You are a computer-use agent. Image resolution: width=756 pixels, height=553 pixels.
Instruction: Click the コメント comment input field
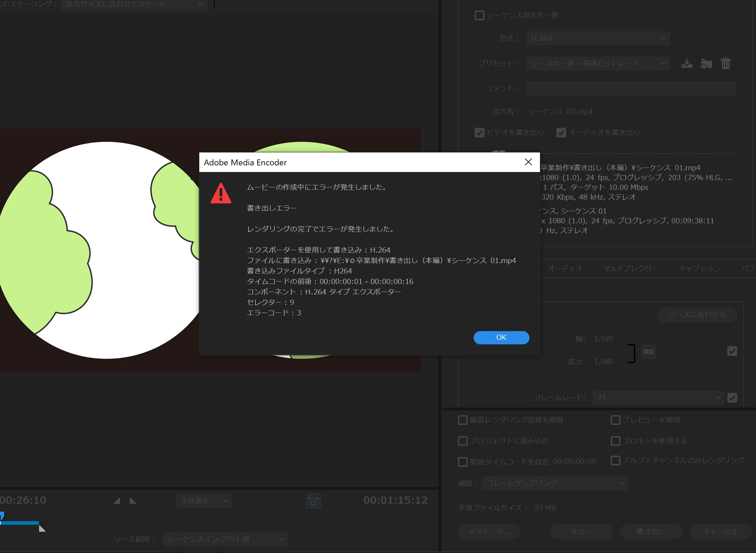(631, 89)
